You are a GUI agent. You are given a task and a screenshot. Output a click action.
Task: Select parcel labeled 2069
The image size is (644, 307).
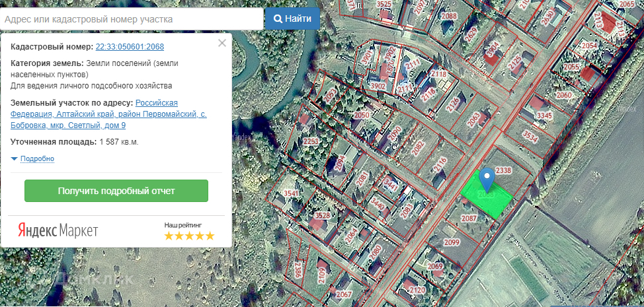pyautogui.click(x=435, y=266)
